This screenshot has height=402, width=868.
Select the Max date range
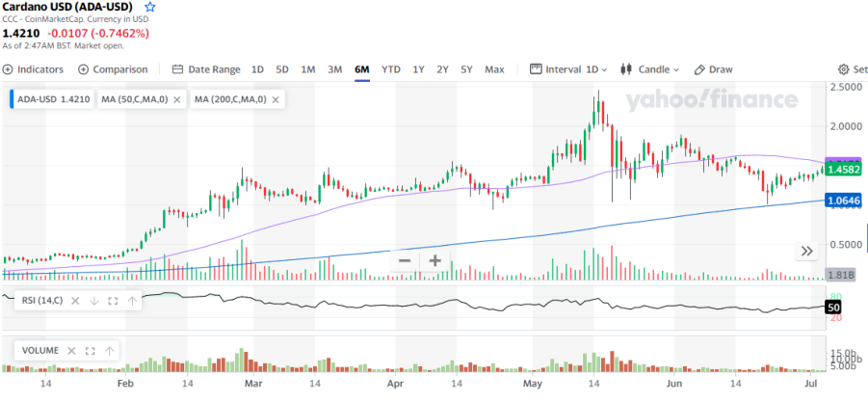[x=494, y=69]
